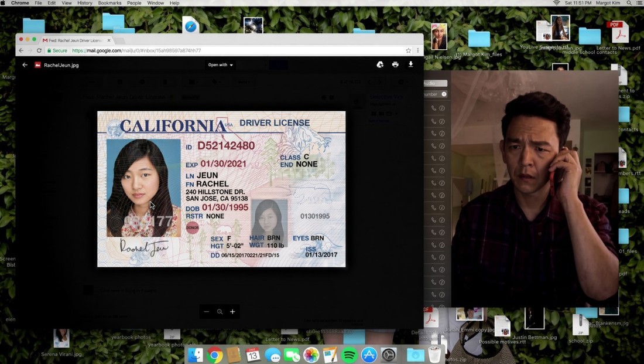The height and width of the screenshot is (364, 644).
Task: Open Spotify from the Dock
Action: (x=349, y=355)
